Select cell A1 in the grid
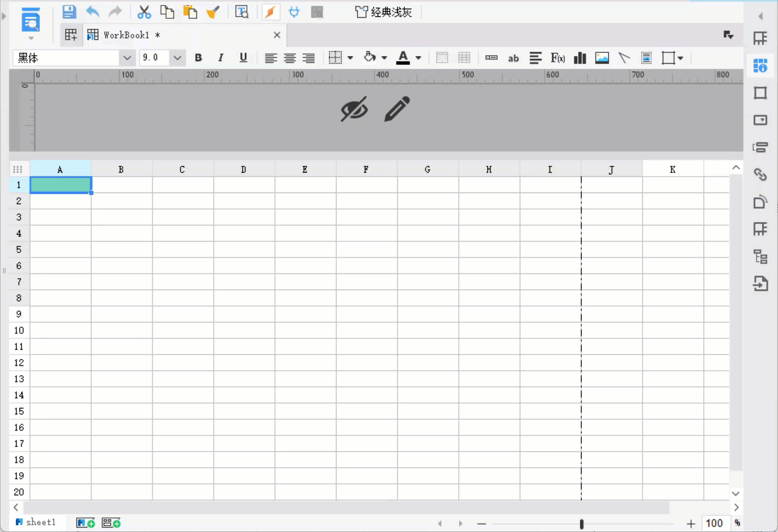 point(61,185)
